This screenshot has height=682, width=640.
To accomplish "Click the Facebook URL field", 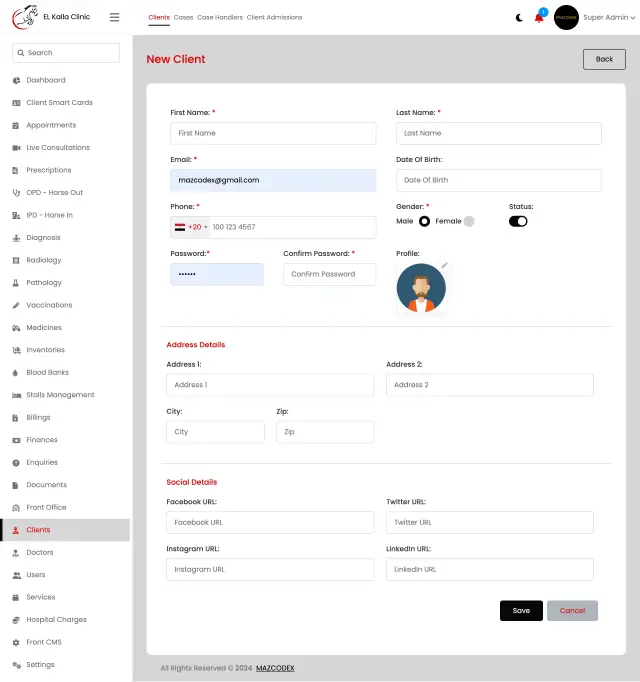I will click(x=270, y=522).
